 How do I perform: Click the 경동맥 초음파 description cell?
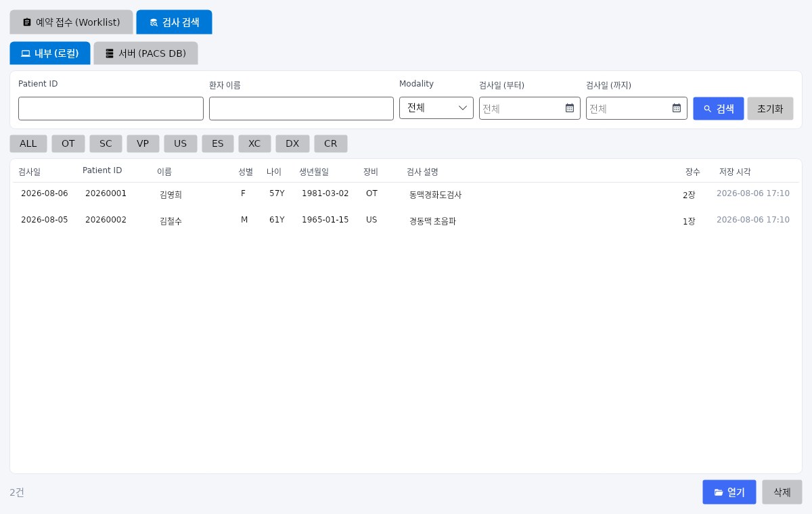point(432,221)
